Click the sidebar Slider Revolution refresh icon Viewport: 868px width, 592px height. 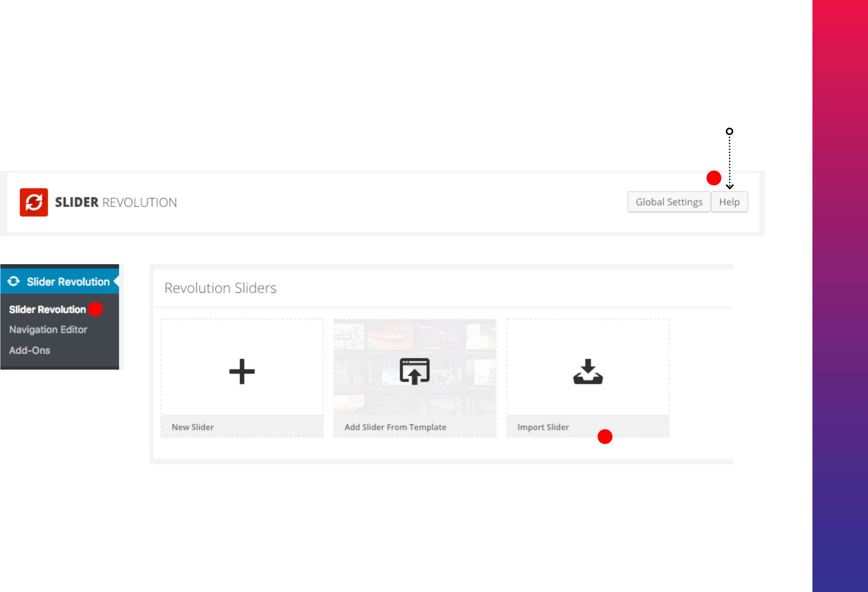[14, 282]
